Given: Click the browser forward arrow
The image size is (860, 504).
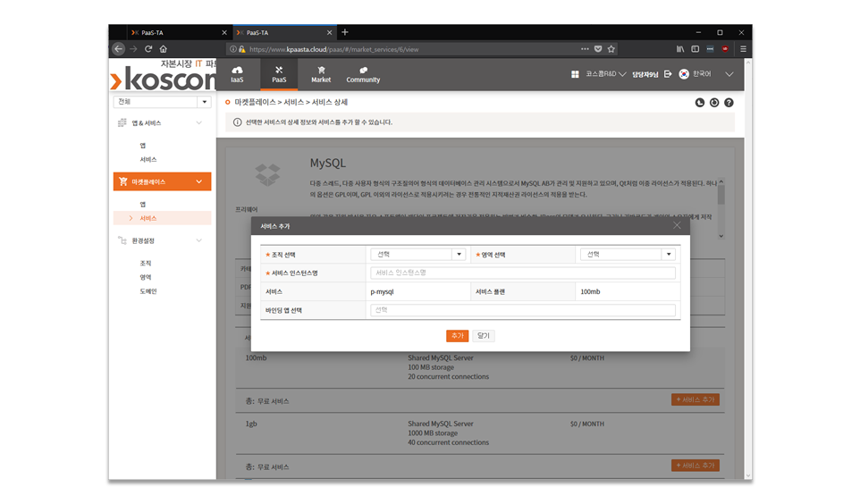Looking at the screenshot, I should (133, 49).
